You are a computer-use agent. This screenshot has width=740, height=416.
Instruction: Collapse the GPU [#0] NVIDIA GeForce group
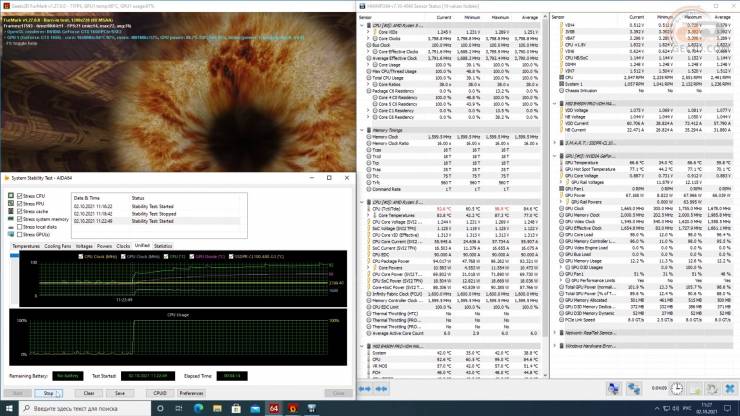(555, 156)
